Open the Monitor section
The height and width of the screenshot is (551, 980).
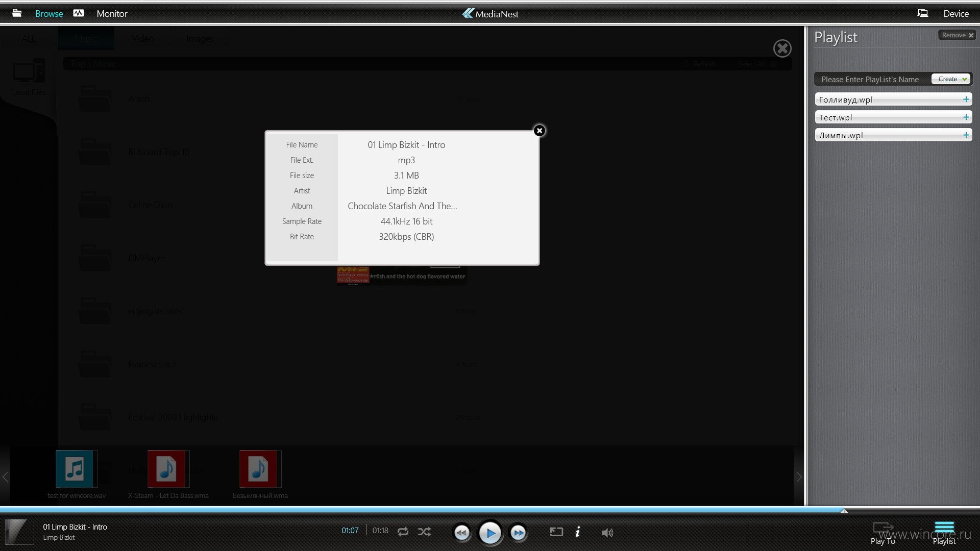(x=112, y=14)
